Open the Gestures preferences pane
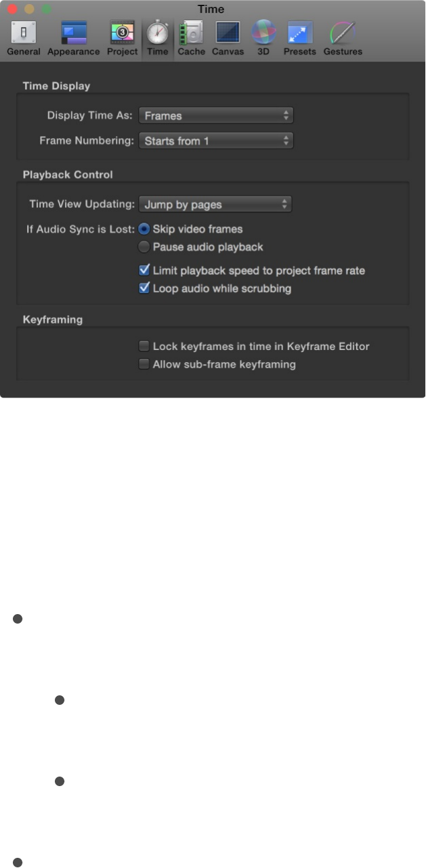 click(x=343, y=38)
